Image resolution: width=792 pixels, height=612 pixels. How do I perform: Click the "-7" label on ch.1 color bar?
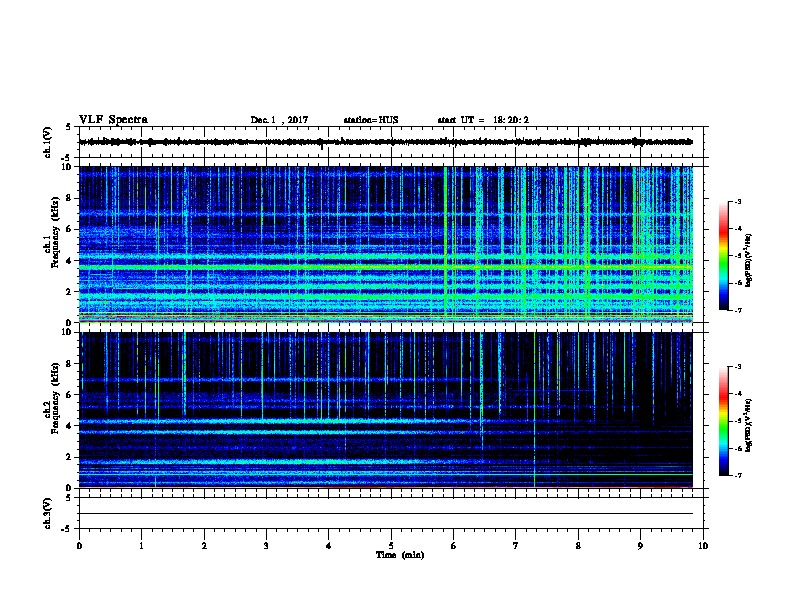coord(738,310)
